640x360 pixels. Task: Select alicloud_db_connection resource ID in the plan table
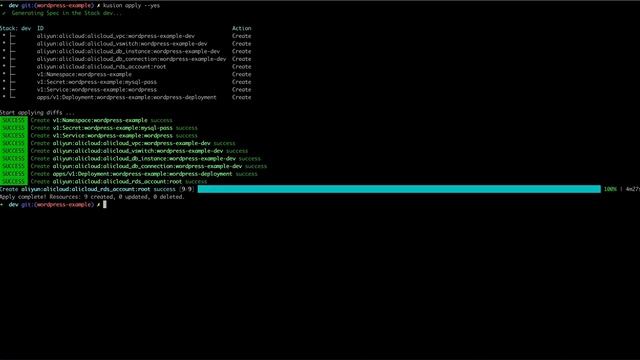(x=131, y=59)
